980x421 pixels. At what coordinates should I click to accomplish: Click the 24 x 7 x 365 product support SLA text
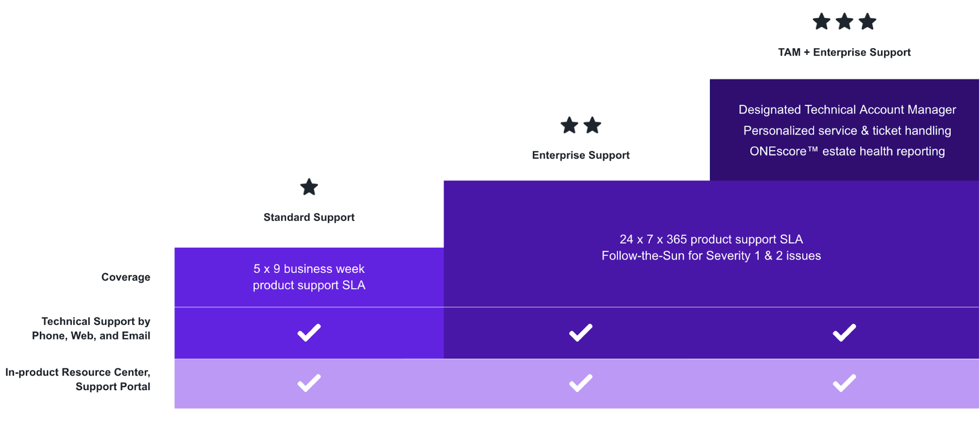coord(711,240)
